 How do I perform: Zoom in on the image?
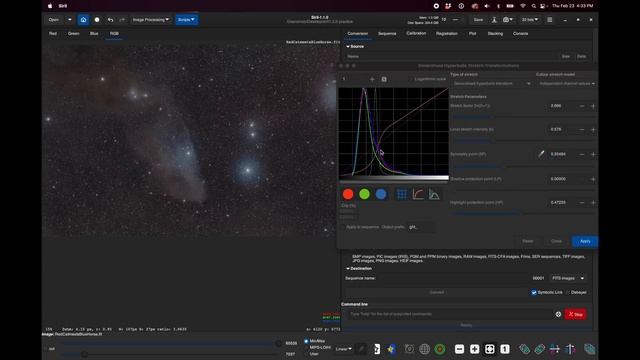(474, 349)
